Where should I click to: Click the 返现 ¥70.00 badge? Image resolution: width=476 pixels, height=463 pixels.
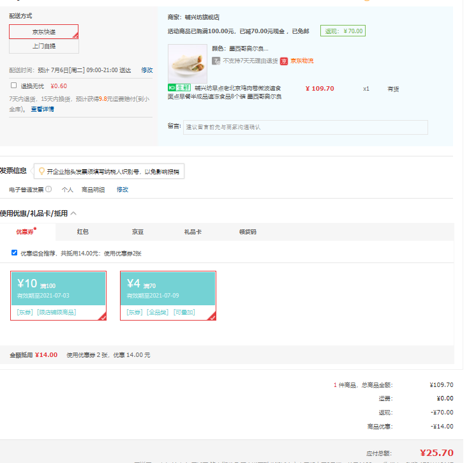click(343, 31)
